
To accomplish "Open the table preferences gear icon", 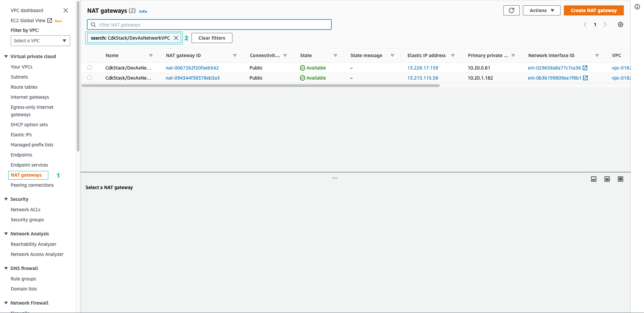I will click(620, 25).
